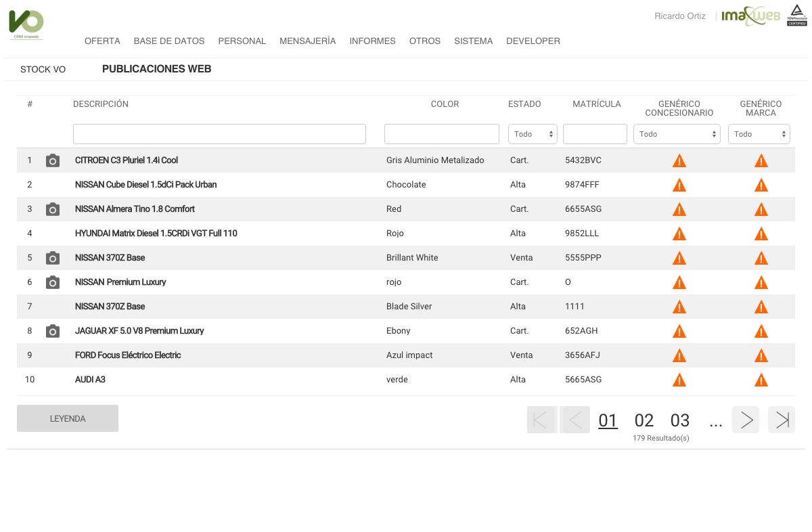View photos of NISSAN Premium Luxury

coord(53,282)
